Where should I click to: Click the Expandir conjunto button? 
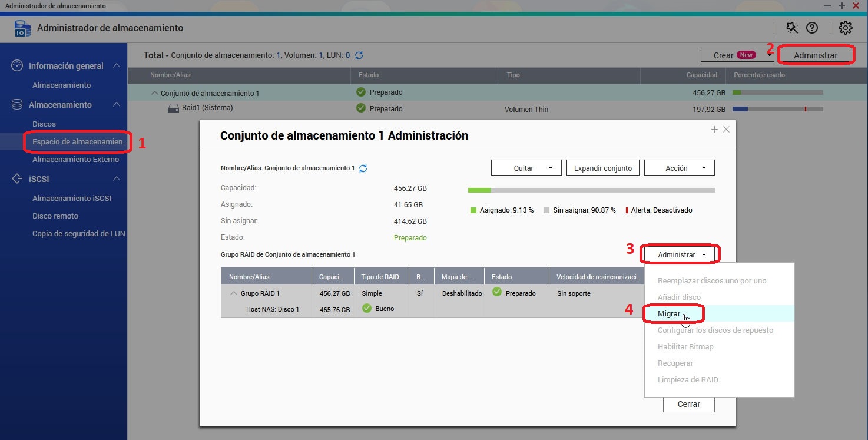coord(602,168)
